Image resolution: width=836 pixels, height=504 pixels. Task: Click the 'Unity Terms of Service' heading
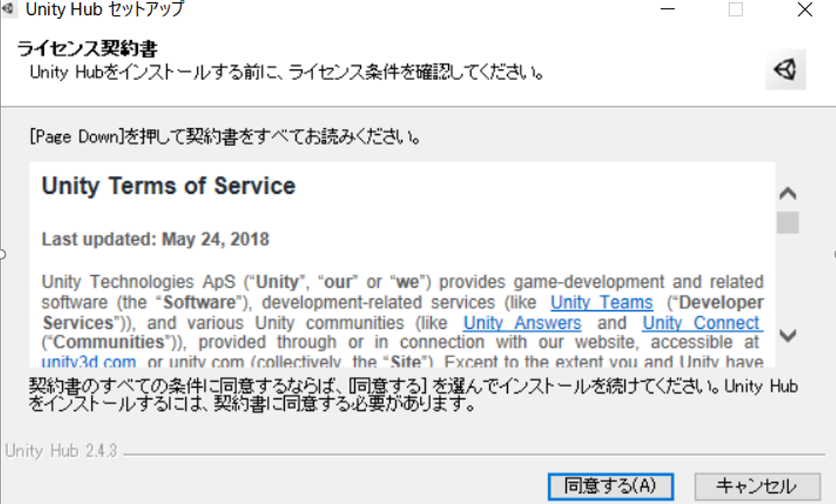169,186
